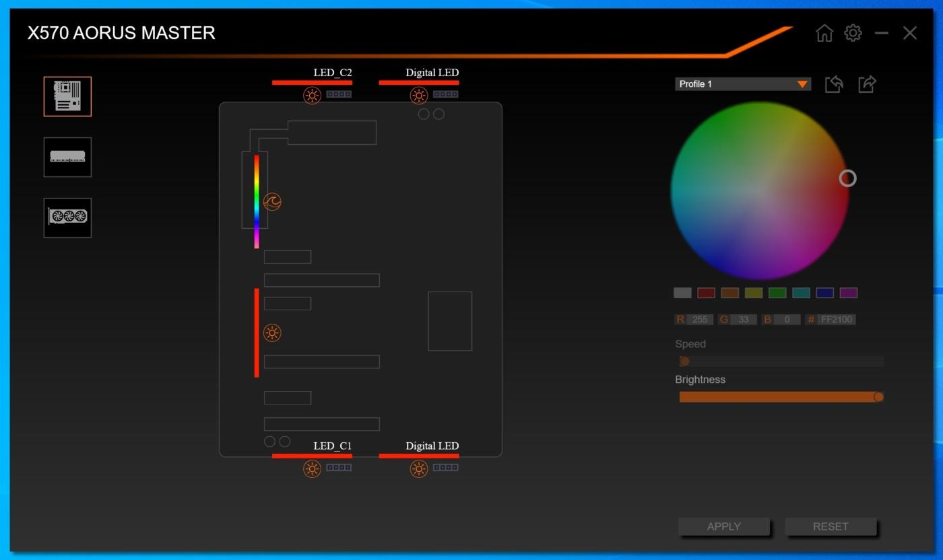Select the LED_C1 zone label

tap(333, 446)
